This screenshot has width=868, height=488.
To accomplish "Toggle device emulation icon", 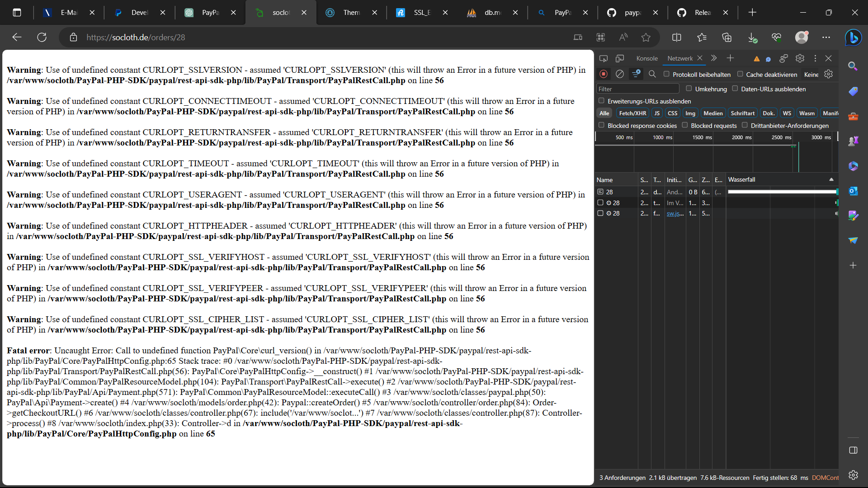I will point(620,58).
